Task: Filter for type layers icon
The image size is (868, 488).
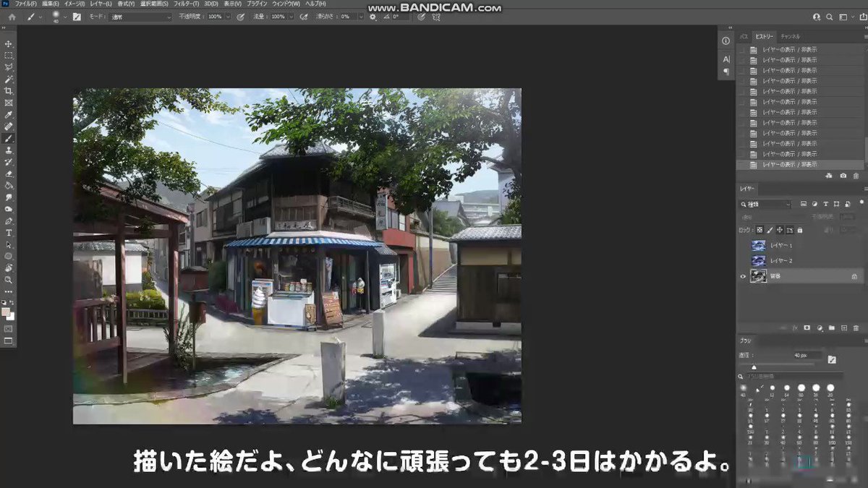Action: pos(825,204)
